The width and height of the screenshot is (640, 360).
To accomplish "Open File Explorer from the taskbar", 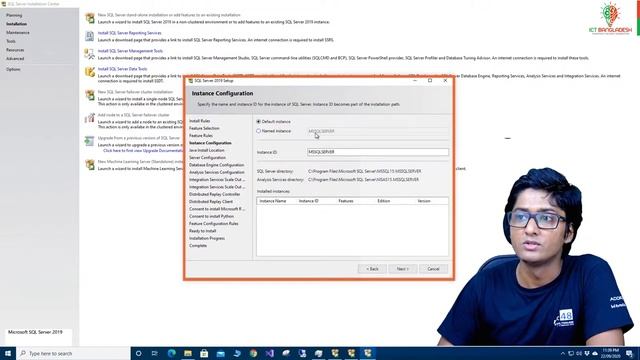I will click(x=188, y=353).
